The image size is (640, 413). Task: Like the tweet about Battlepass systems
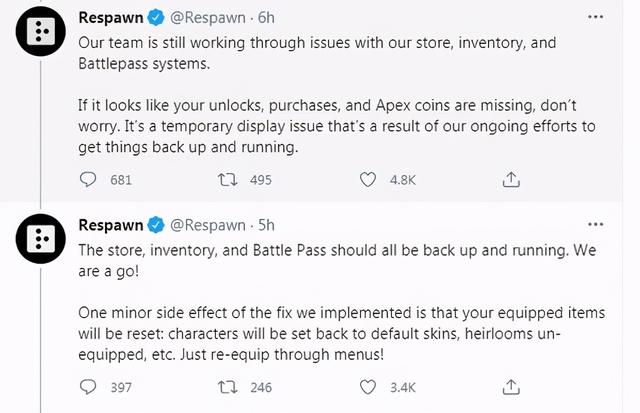[367, 180]
